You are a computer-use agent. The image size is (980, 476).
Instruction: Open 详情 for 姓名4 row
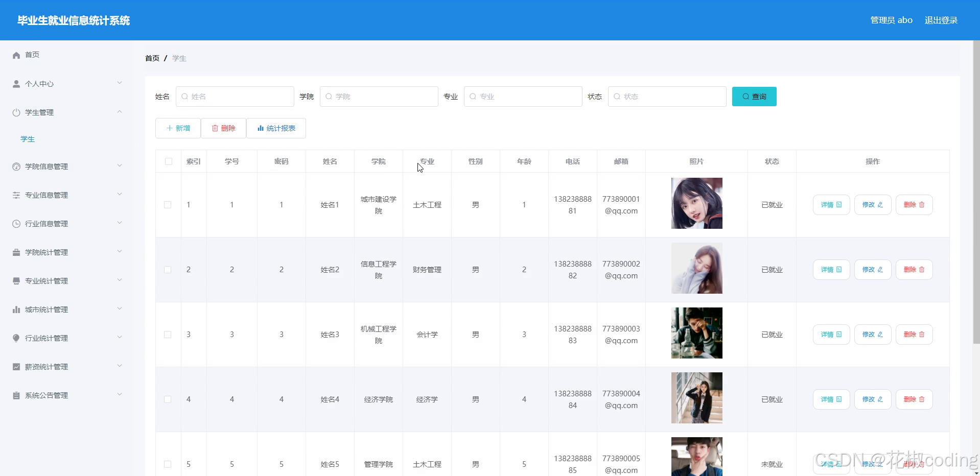[x=831, y=399]
